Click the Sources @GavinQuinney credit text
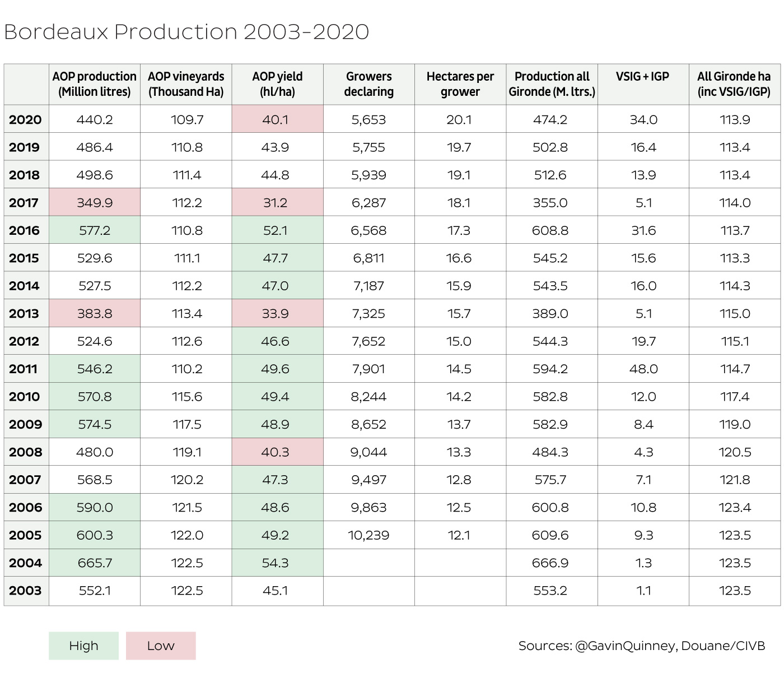 click(641, 646)
